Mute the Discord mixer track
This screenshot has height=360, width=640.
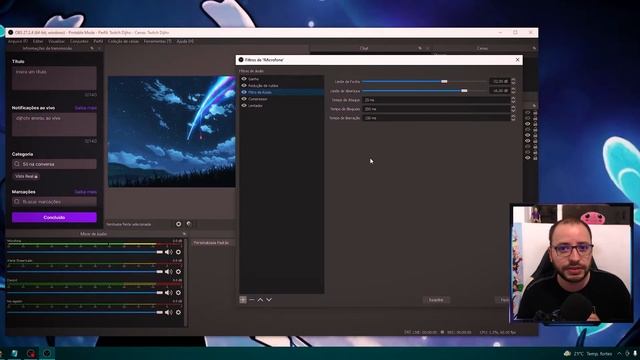(168, 293)
